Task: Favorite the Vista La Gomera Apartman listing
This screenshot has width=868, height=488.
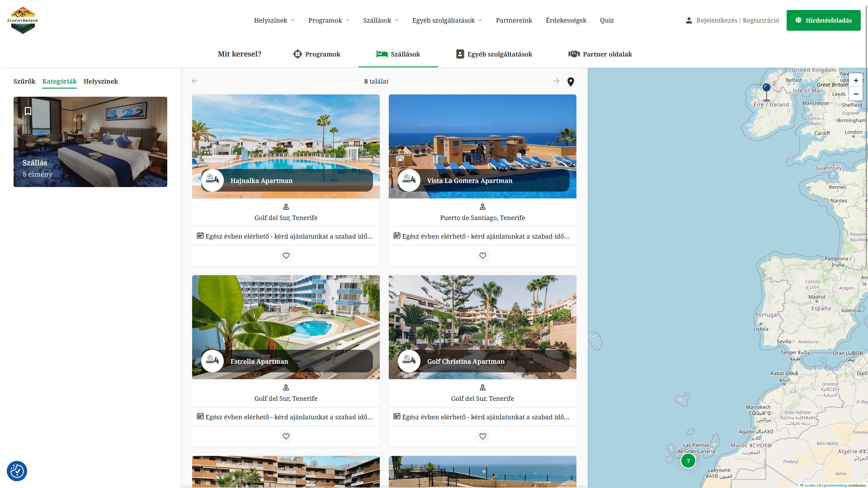Action: tap(483, 256)
